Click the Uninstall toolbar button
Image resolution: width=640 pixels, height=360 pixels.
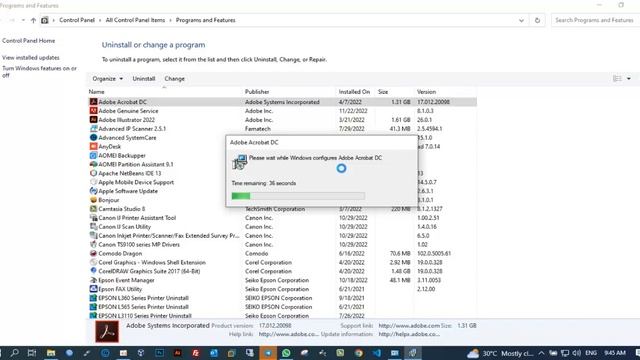click(144, 78)
